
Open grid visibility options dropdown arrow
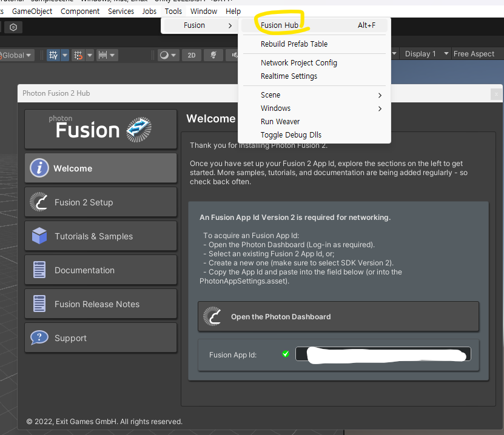(65, 55)
